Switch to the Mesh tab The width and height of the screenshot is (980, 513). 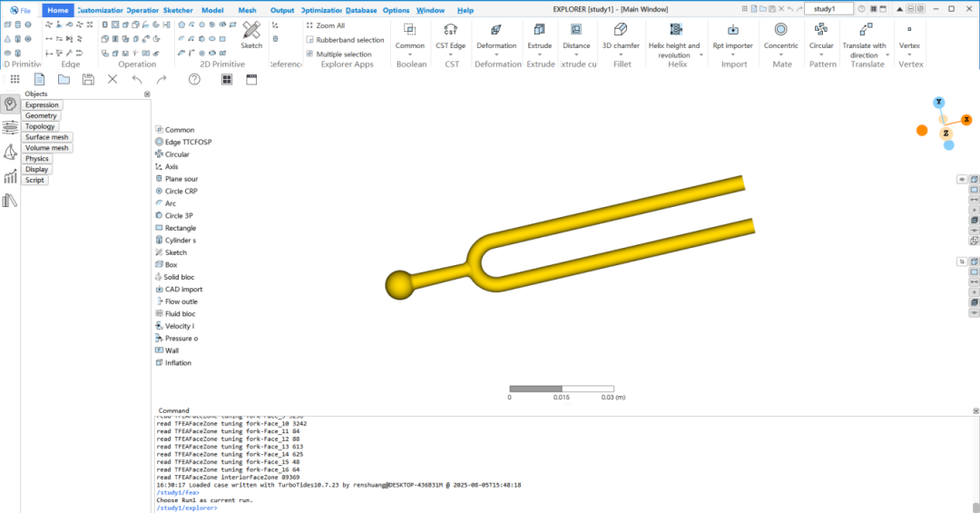coord(247,10)
